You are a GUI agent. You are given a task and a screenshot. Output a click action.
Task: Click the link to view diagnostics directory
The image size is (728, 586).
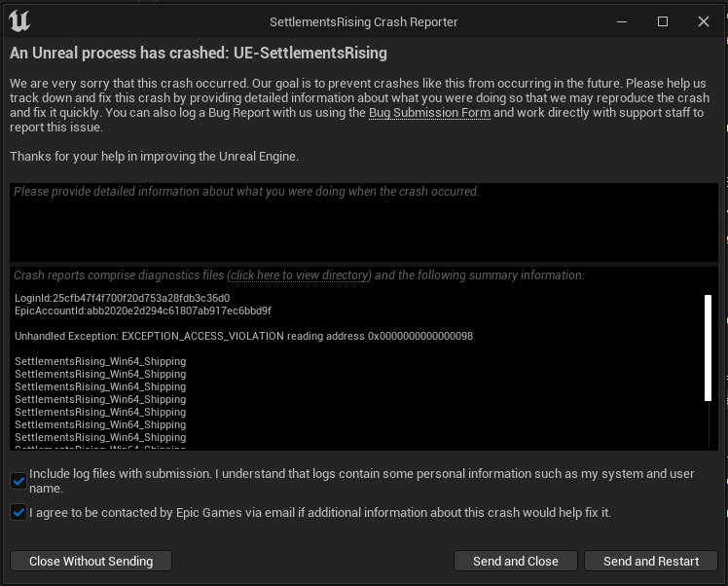pos(300,275)
